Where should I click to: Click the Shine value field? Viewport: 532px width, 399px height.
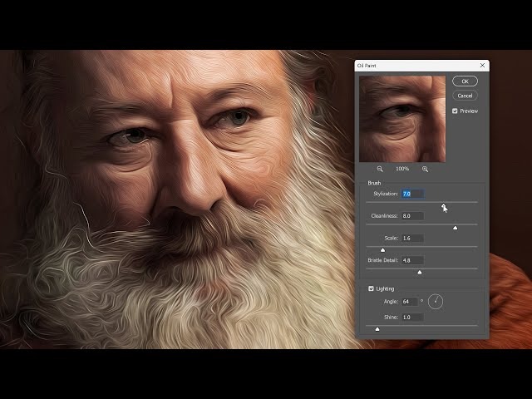point(413,317)
